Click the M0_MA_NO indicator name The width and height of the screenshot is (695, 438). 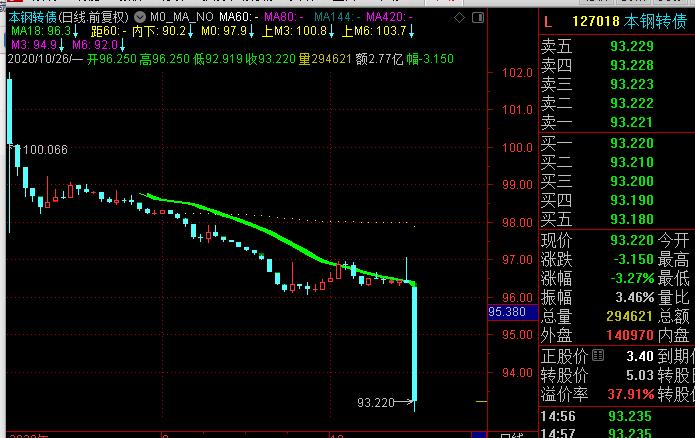182,17
